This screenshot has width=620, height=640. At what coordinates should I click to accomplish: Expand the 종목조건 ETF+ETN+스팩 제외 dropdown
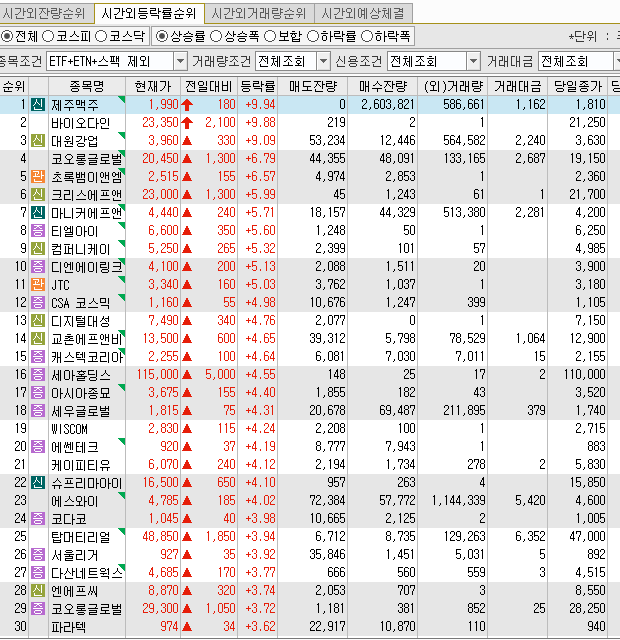pos(181,62)
